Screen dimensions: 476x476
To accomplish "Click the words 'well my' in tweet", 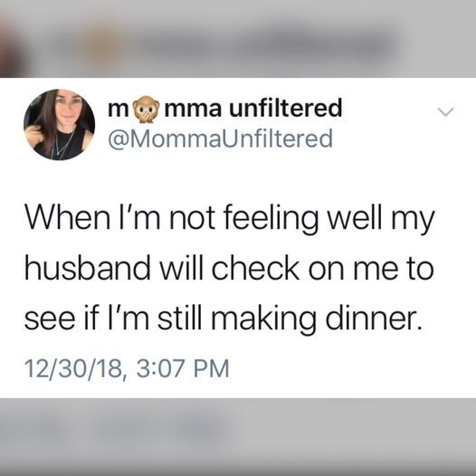I will click(381, 220).
